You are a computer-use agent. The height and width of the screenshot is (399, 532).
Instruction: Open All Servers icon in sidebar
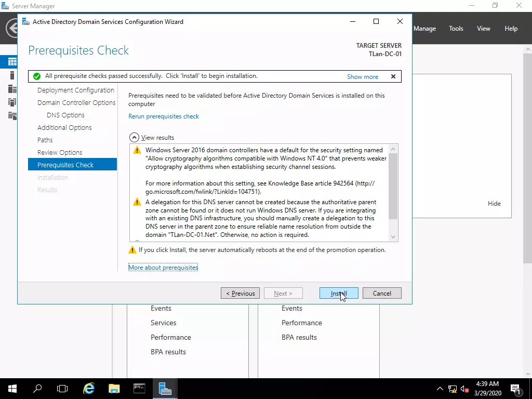(12, 89)
